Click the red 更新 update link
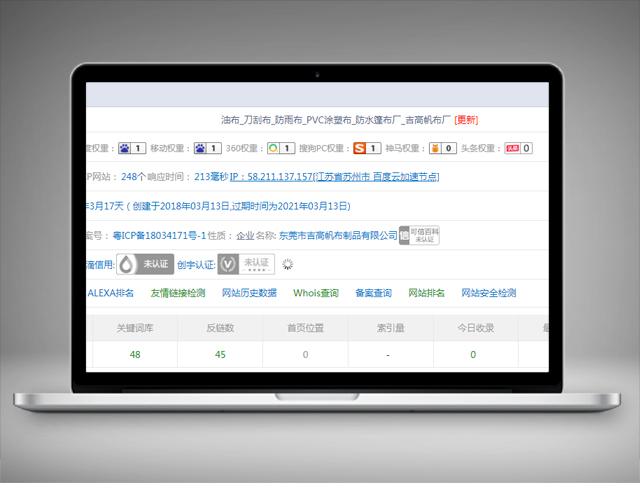640x483 pixels. coord(466,120)
